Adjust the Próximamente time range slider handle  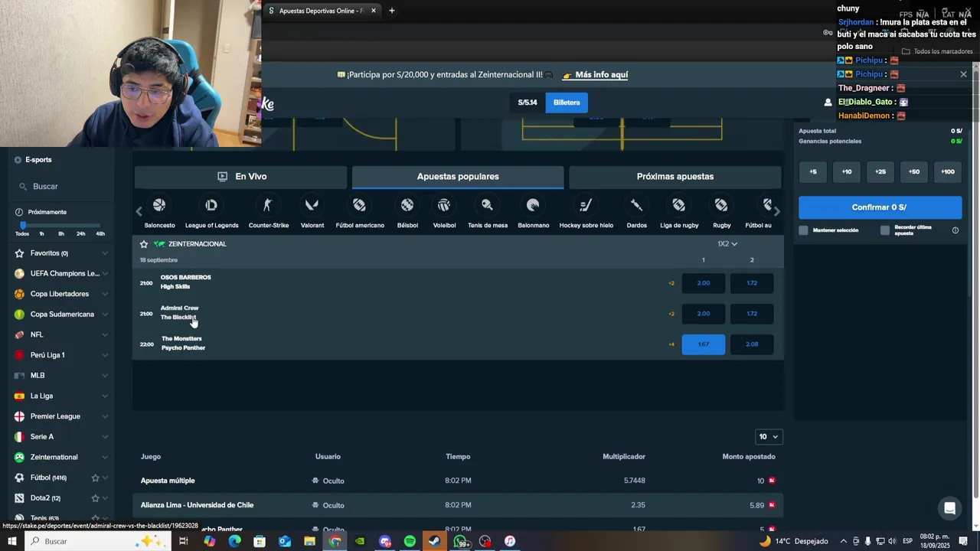23,225
